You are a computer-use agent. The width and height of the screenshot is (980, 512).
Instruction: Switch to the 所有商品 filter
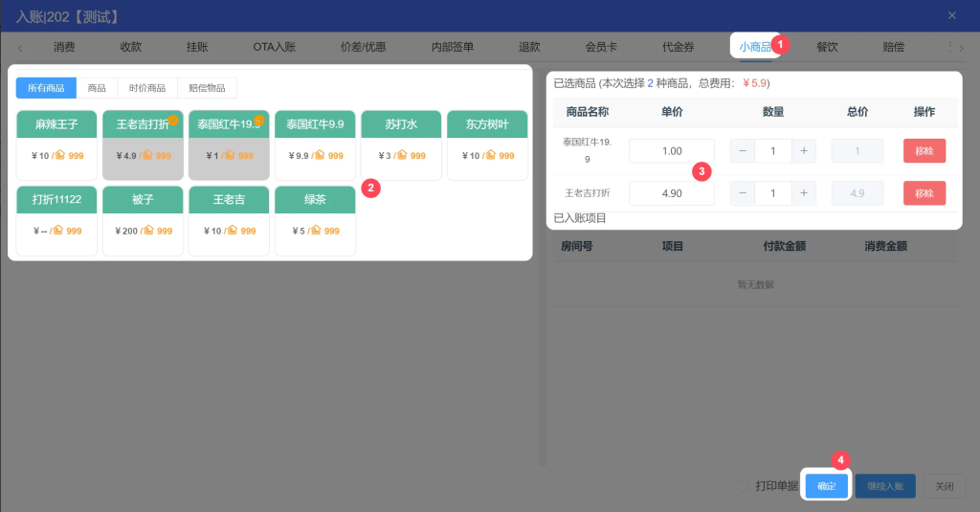46,88
